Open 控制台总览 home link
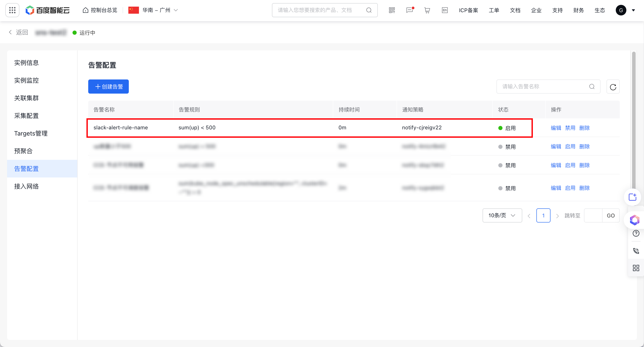This screenshot has width=644, height=347. pos(100,10)
